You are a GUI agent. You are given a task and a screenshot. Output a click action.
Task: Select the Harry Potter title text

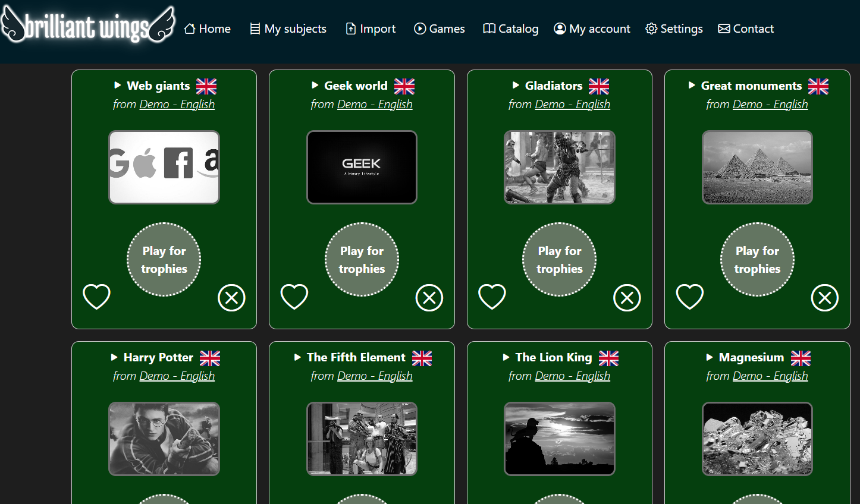pyautogui.click(x=158, y=357)
